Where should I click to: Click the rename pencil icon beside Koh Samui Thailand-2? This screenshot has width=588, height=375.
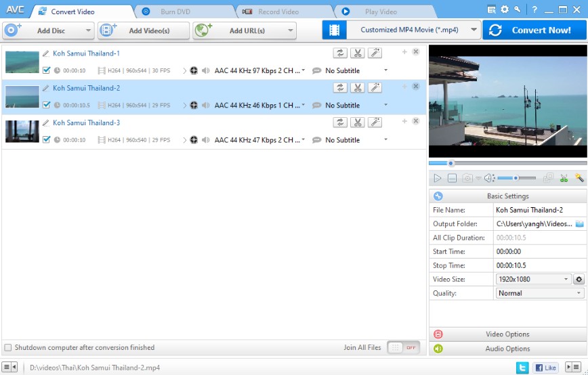click(x=46, y=89)
